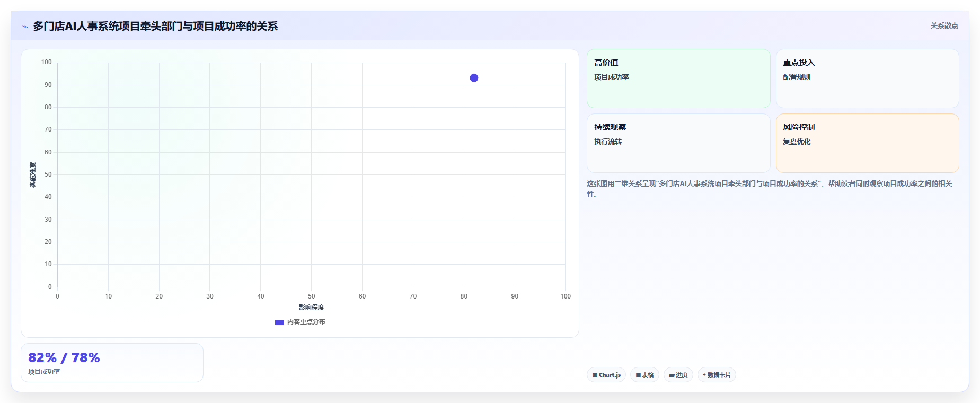Toggle the 内容重点分布 legend label

click(x=306, y=322)
